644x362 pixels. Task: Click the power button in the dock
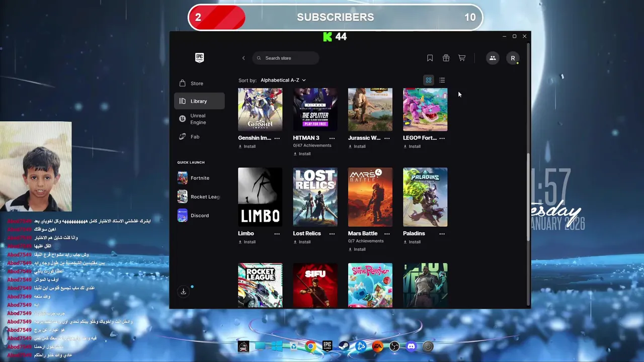click(428, 346)
